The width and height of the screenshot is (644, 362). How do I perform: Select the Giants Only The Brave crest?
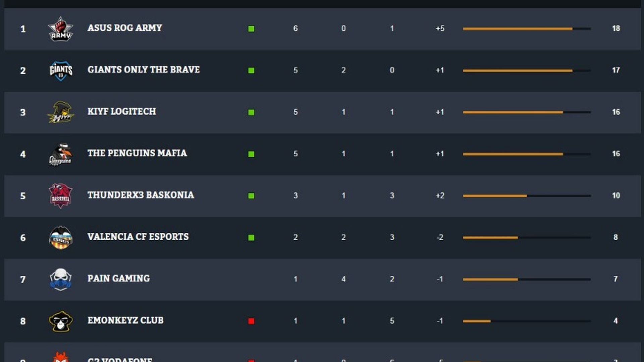coord(60,70)
